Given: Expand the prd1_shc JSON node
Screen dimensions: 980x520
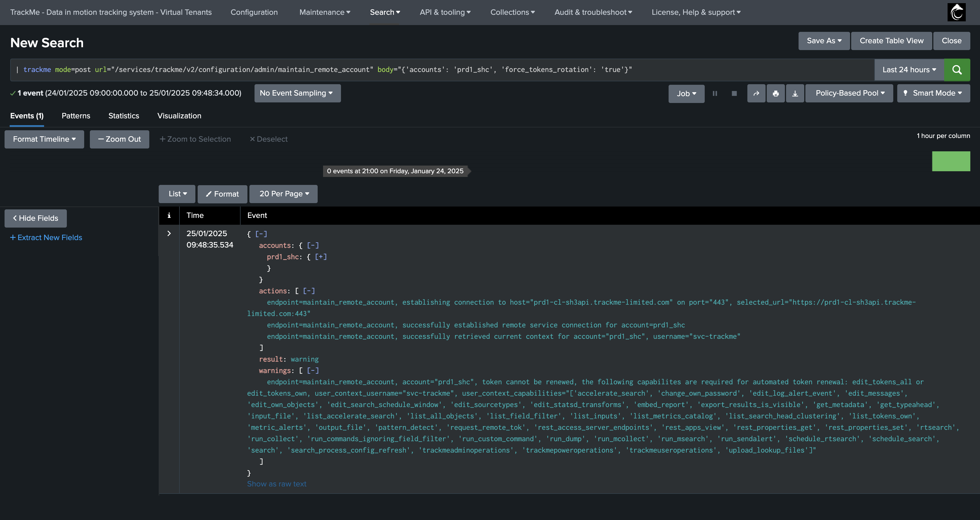Looking at the screenshot, I should [321, 257].
